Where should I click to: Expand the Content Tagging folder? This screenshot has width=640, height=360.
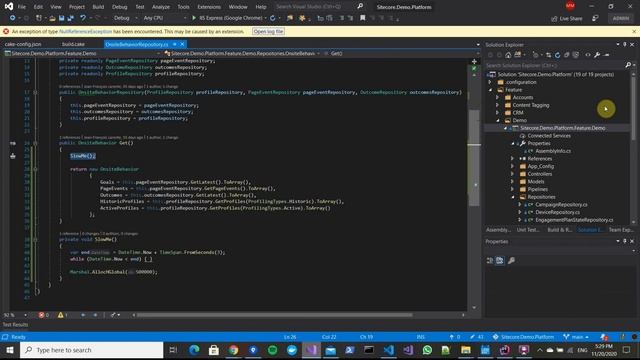[498, 105]
